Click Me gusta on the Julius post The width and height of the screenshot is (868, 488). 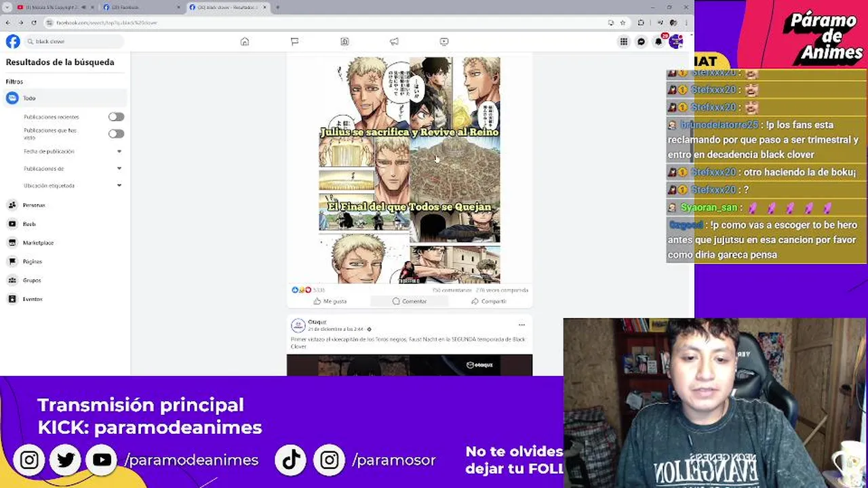coord(330,301)
